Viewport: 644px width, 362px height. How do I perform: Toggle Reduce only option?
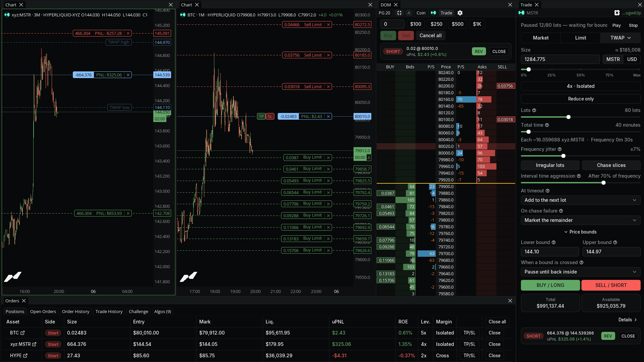[581, 99]
